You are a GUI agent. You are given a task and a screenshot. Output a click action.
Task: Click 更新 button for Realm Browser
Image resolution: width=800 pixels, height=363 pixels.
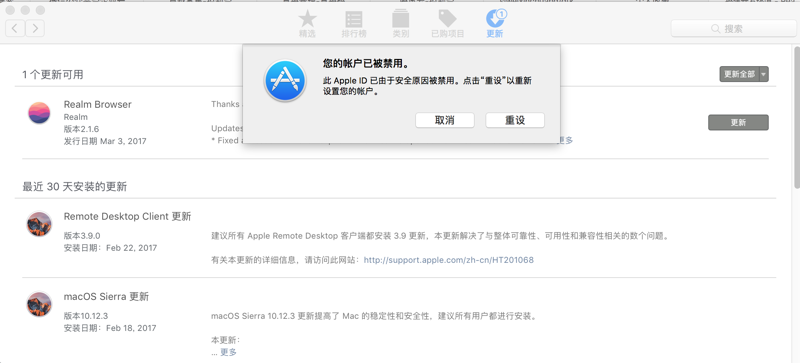coord(738,123)
